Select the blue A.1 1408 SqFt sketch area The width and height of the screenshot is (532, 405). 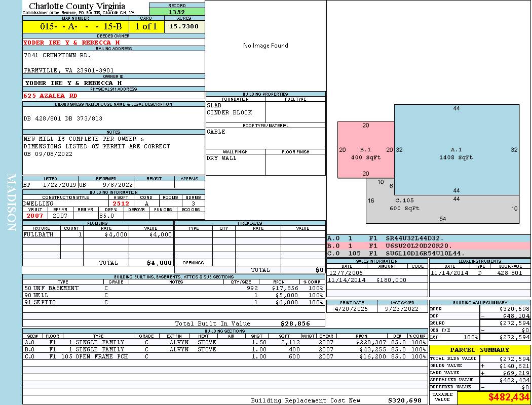[x=456, y=153]
